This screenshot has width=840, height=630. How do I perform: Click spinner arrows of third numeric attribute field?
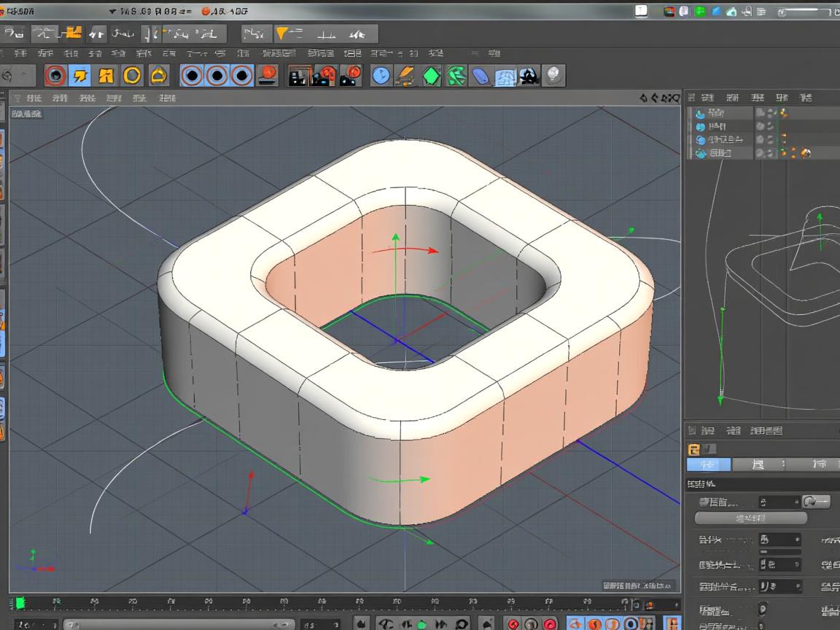[x=796, y=564]
